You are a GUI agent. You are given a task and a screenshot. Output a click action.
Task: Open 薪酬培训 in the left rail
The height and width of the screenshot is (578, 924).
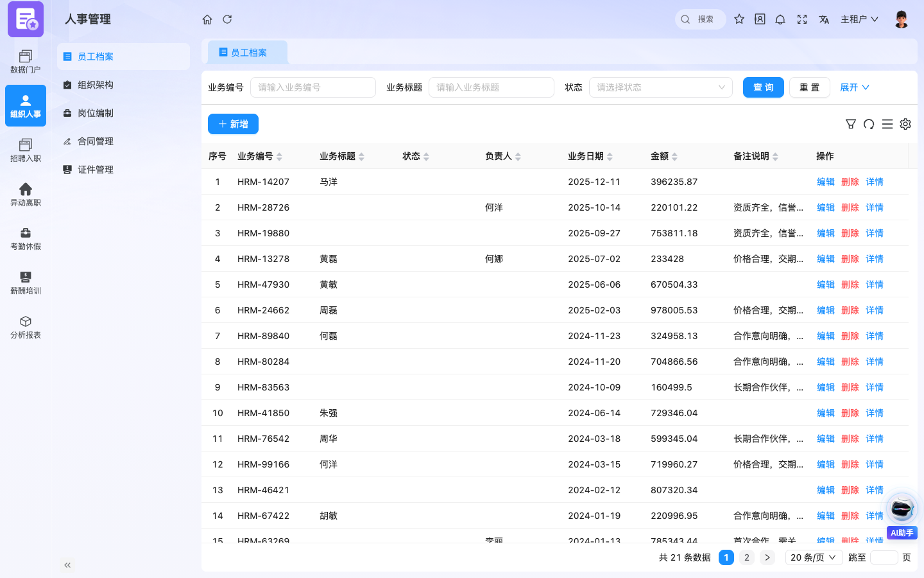click(x=26, y=283)
